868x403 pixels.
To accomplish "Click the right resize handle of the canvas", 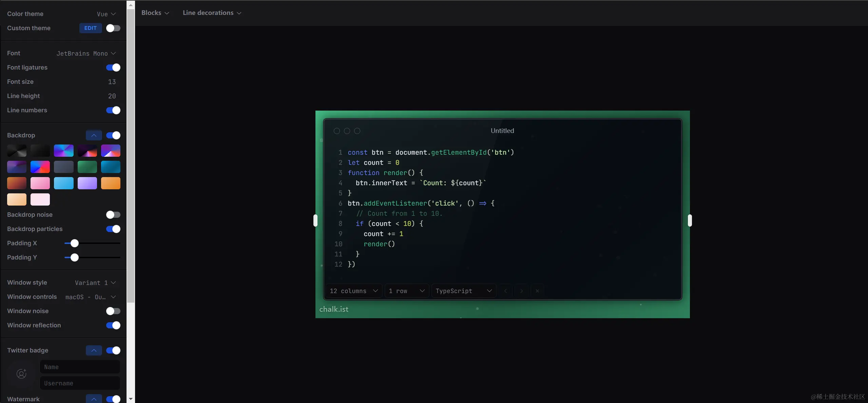I will (x=690, y=220).
